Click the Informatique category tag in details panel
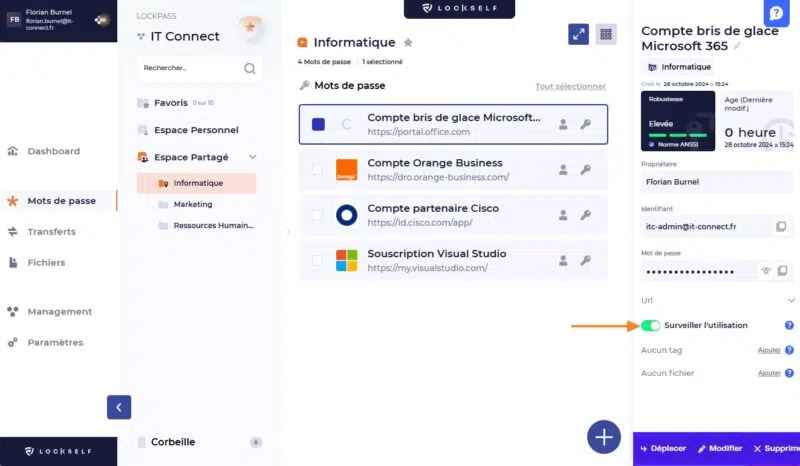 [x=679, y=67]
